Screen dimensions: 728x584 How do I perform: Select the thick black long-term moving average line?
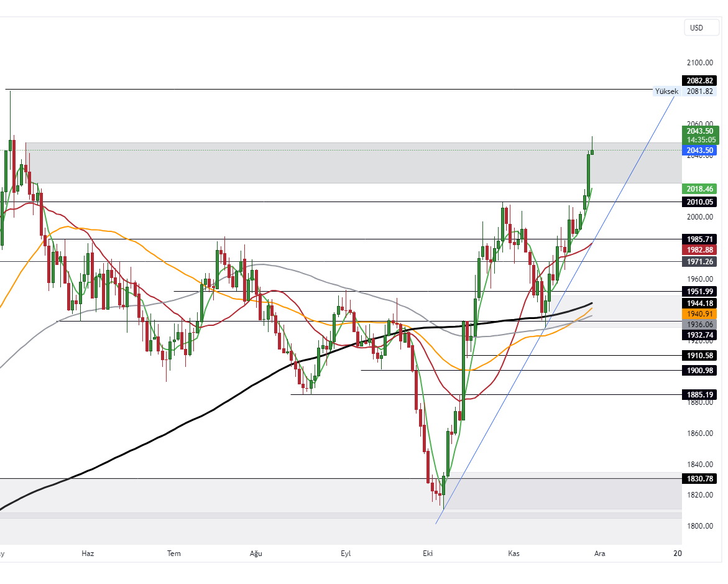point(187,423)
